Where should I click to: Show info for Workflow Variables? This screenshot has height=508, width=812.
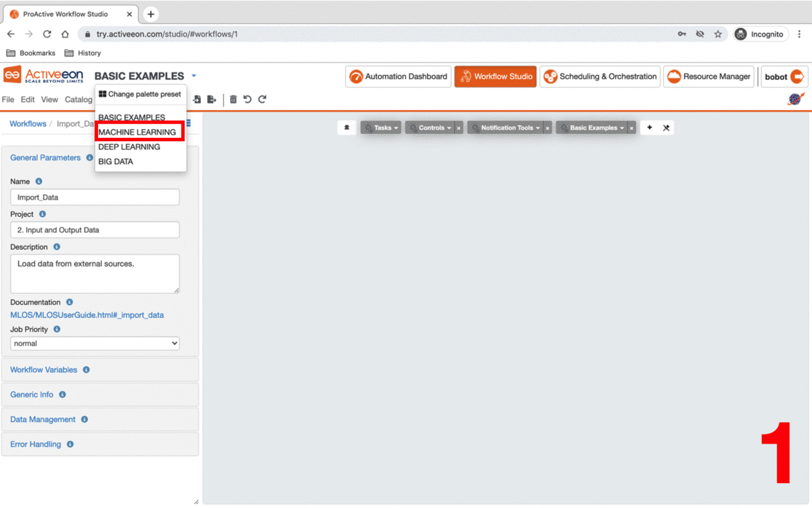click(x=87, y=370)
